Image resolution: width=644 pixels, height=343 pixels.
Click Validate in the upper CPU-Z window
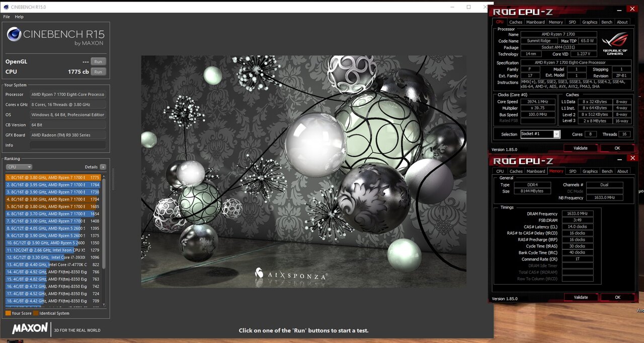(x=581, y=148)
